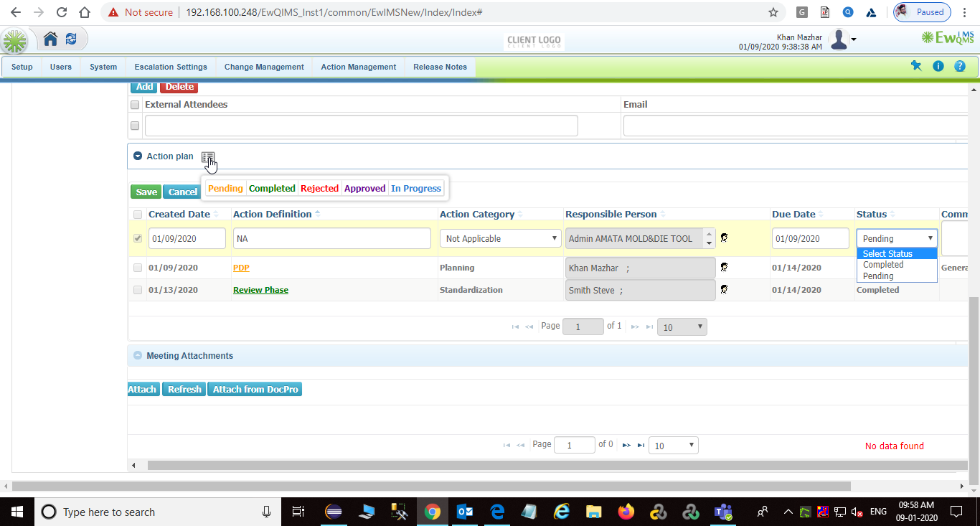Click the Created Date input field

[187, 238]
